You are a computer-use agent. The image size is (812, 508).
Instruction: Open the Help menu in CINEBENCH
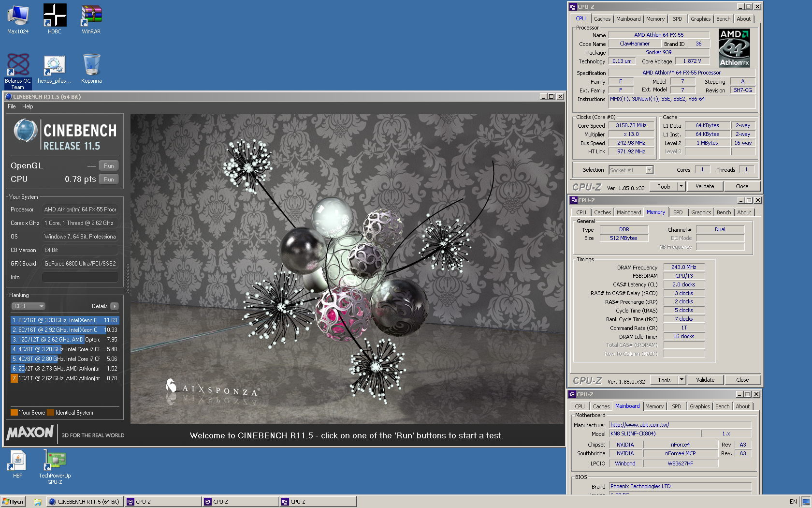click(x=28, y=106)
